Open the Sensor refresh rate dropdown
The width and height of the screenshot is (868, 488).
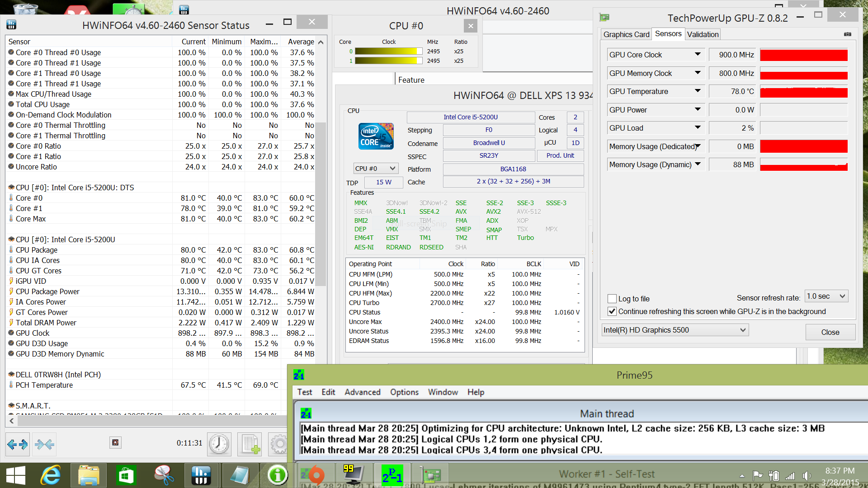pos(826,296)
